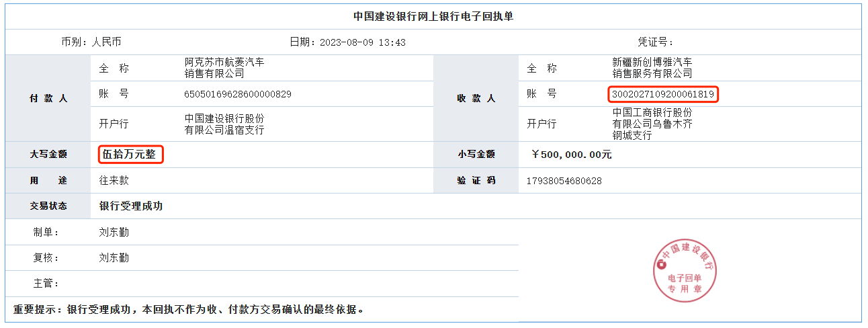Click payee bank 中国工商银行股份有限公司乌鲁木齐钢城支行
The image size is (868, 328).
click(652, 124)
